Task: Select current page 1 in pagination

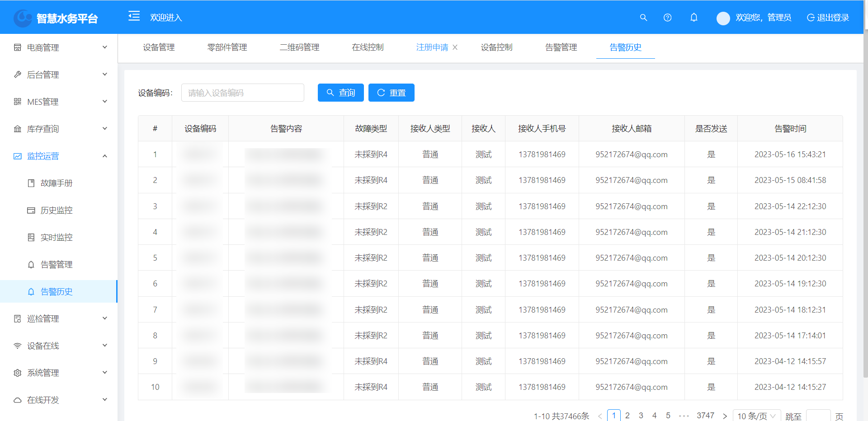Action: tap(614, 416)
